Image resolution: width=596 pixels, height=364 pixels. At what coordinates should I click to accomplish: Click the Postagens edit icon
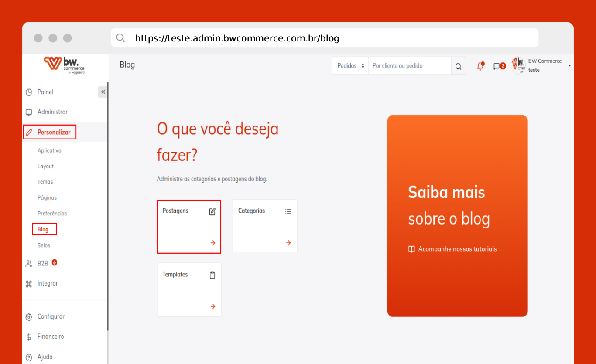[x=212, y=211]
